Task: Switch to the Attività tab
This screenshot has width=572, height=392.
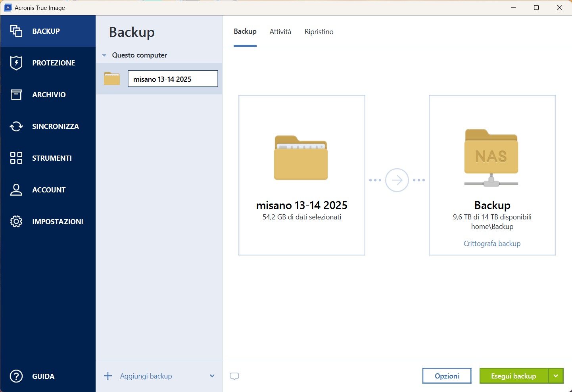Action: point(280,32)
